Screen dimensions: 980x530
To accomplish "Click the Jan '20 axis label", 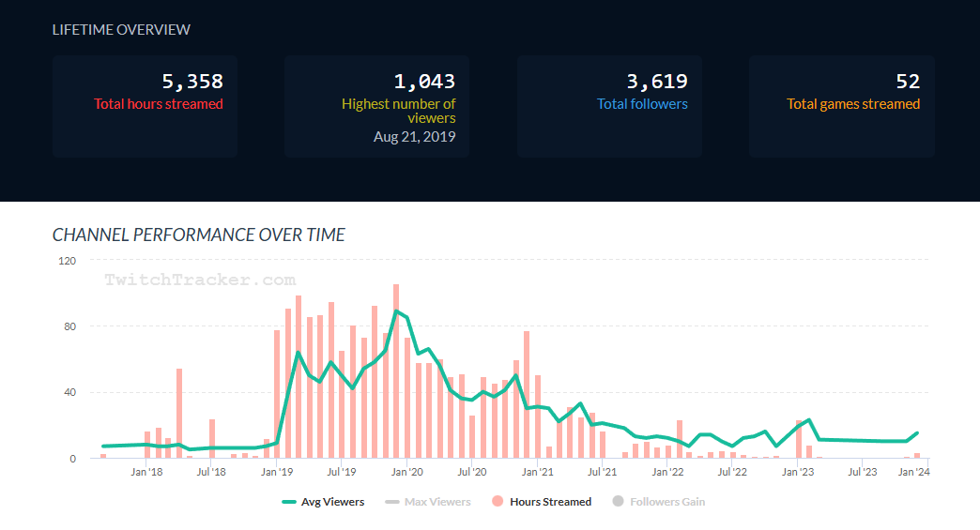I will pos(406,472).
